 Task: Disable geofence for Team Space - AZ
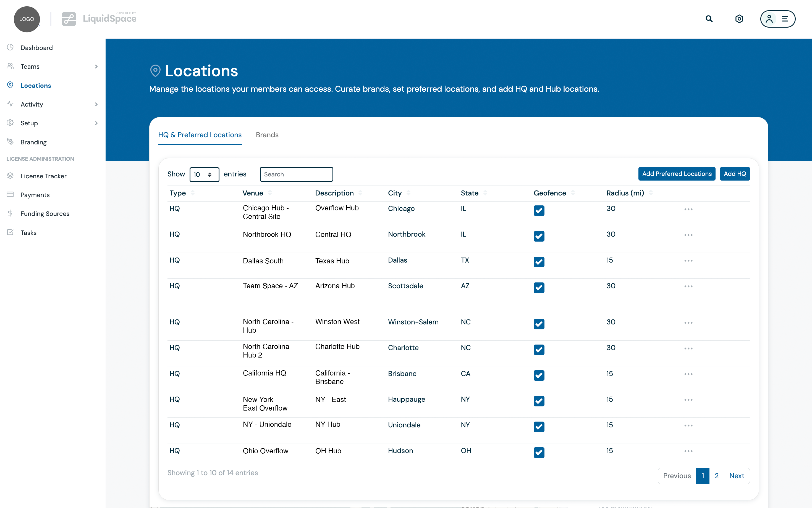coord(539,288)
